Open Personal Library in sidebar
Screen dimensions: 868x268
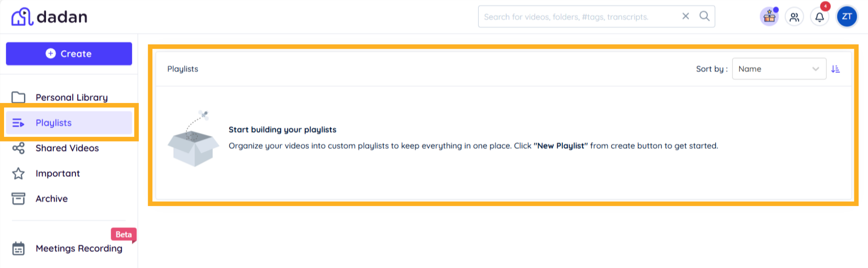pos(71,98)
